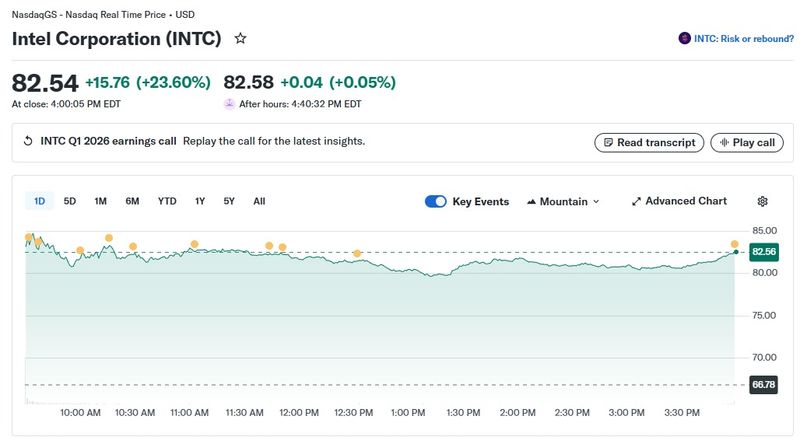The height and width of the screenshot is (444, 800).
Task: Click the key event dot at chart's right end
Action: tap(734, 244)
